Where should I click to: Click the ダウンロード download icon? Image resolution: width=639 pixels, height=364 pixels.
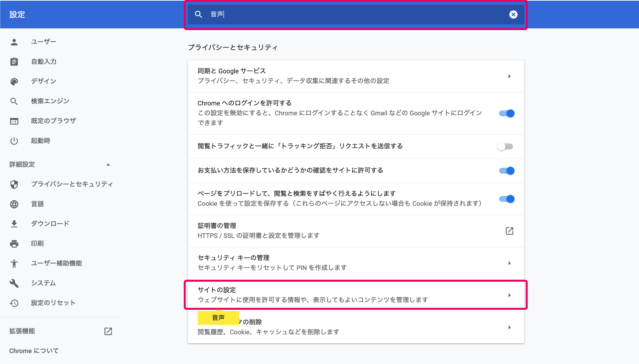[14, 224]
